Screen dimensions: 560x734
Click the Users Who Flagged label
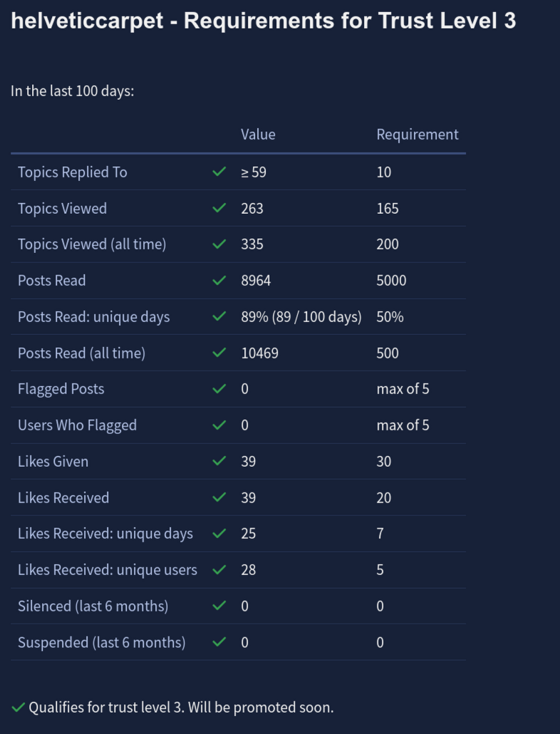click(77, 425)
